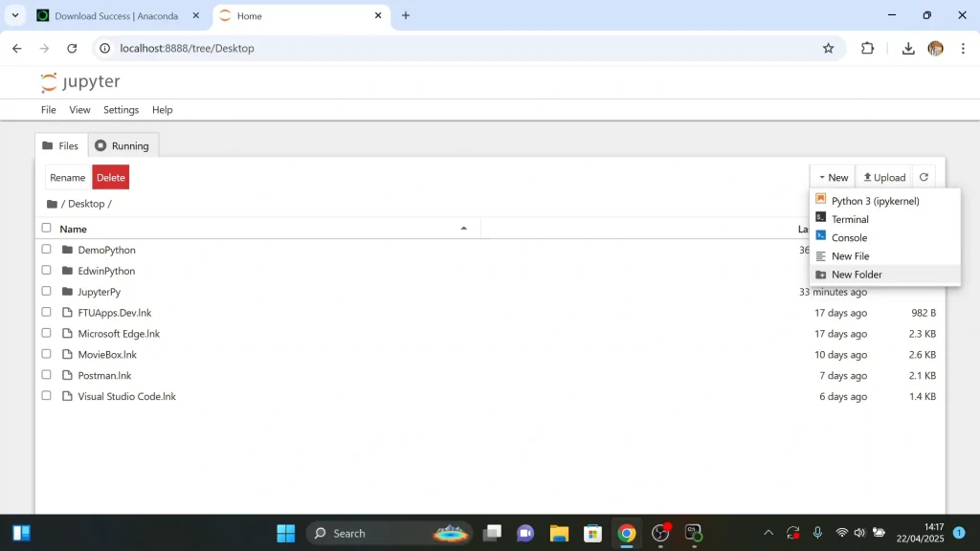Screen dimensions: 980x551
Task: Open File Explorer from taskbar
Action: 559,533
